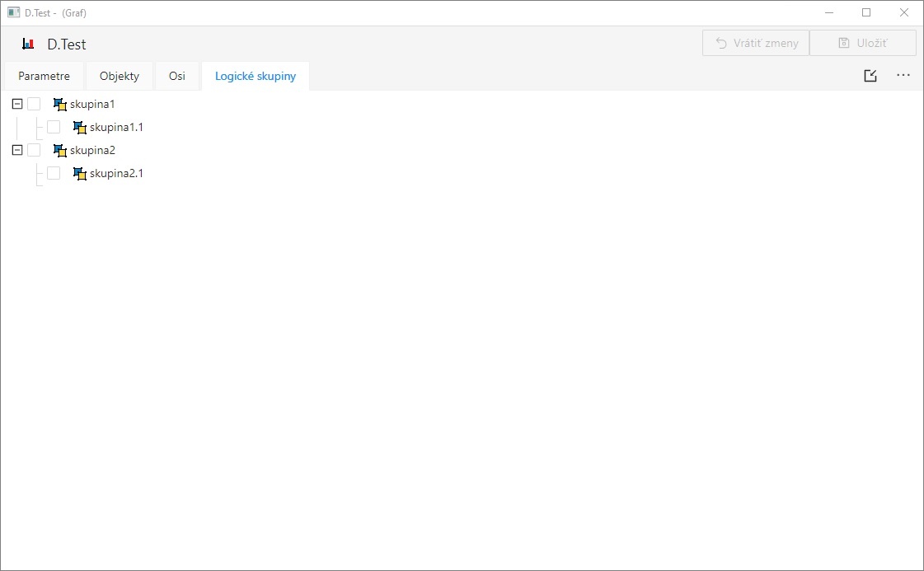The image size is (924, 571).
Task: Click the skupina1.1 group icon
Action: [79, 127]
